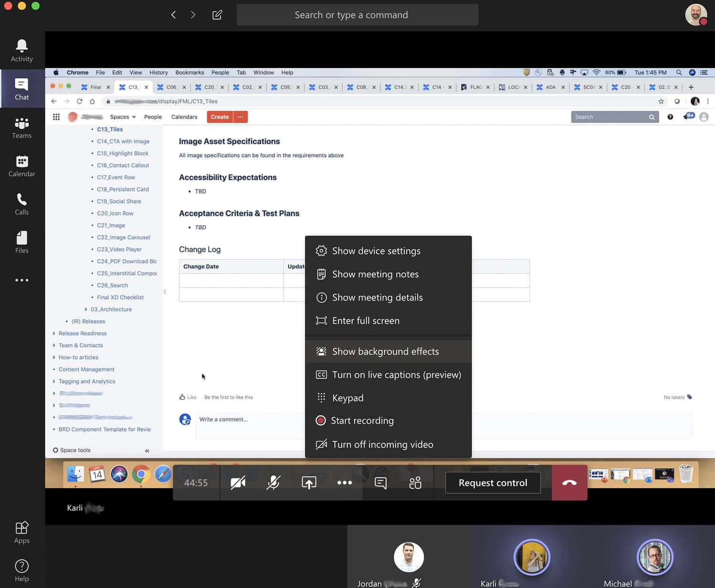Select Show meeting details
The width and height of the screenshot is (715, 588).
point(388,298)
